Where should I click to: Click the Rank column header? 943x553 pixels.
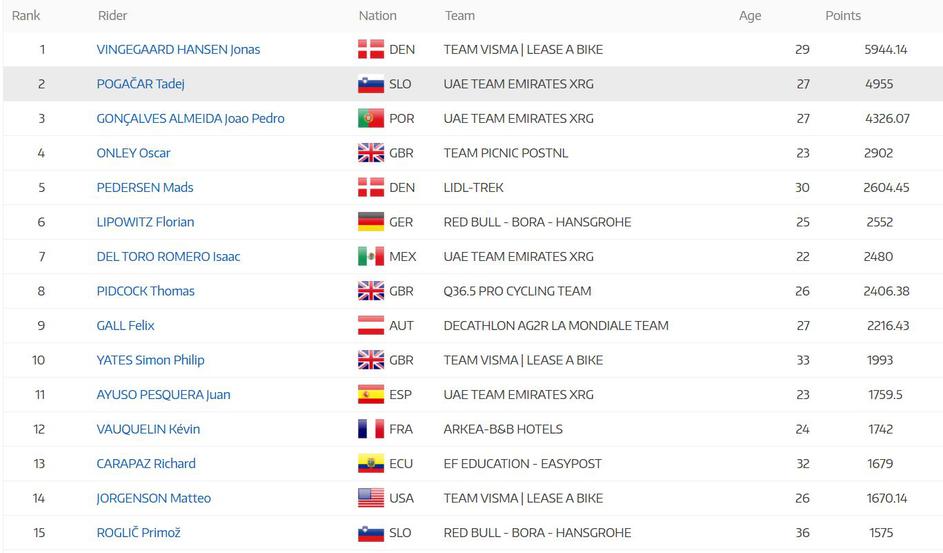coord(26,16)
